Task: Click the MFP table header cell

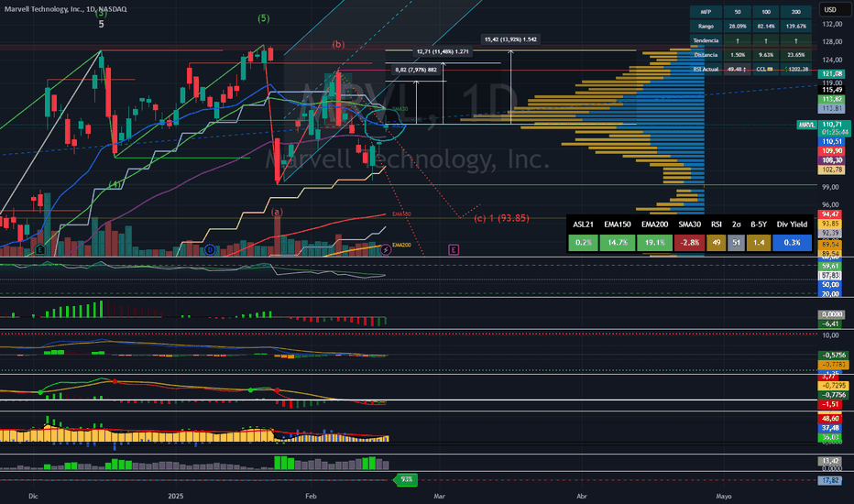Action: 706,11
